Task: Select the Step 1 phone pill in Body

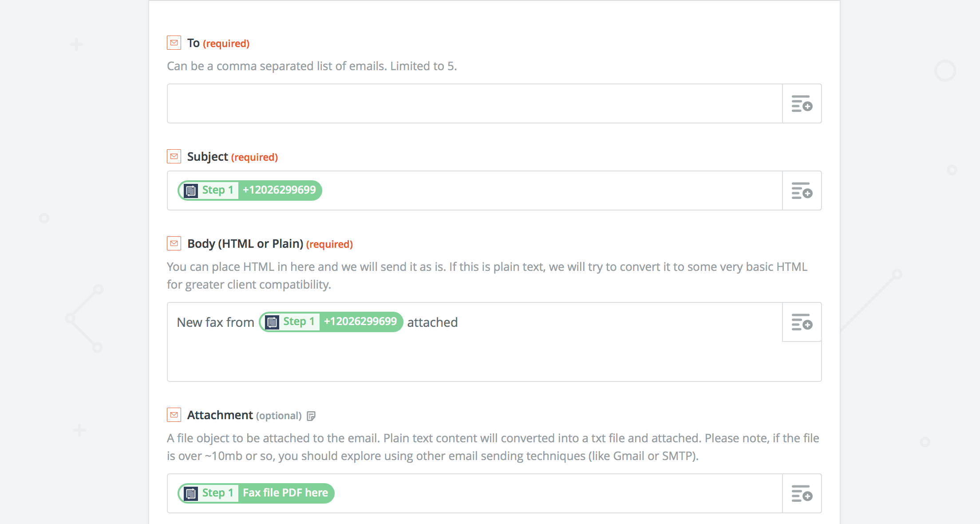Action: pyautogui.click(x=331, y=322)
